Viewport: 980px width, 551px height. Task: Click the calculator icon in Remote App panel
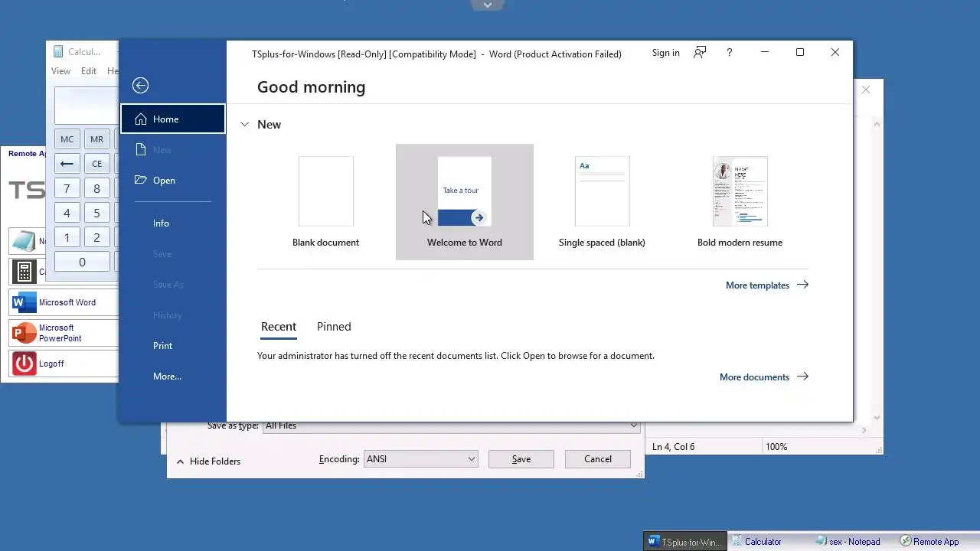(24, 272)
